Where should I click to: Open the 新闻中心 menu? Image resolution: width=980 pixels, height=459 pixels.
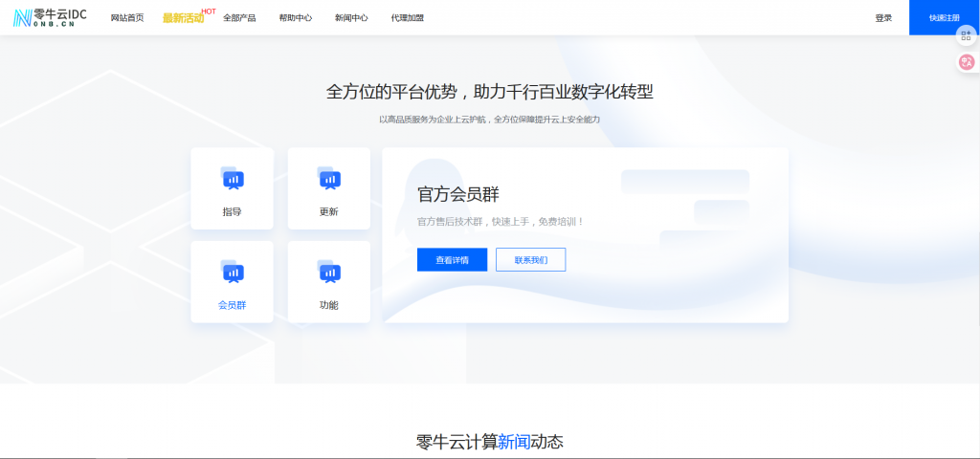pyautogui.click(x=351, y=18)
